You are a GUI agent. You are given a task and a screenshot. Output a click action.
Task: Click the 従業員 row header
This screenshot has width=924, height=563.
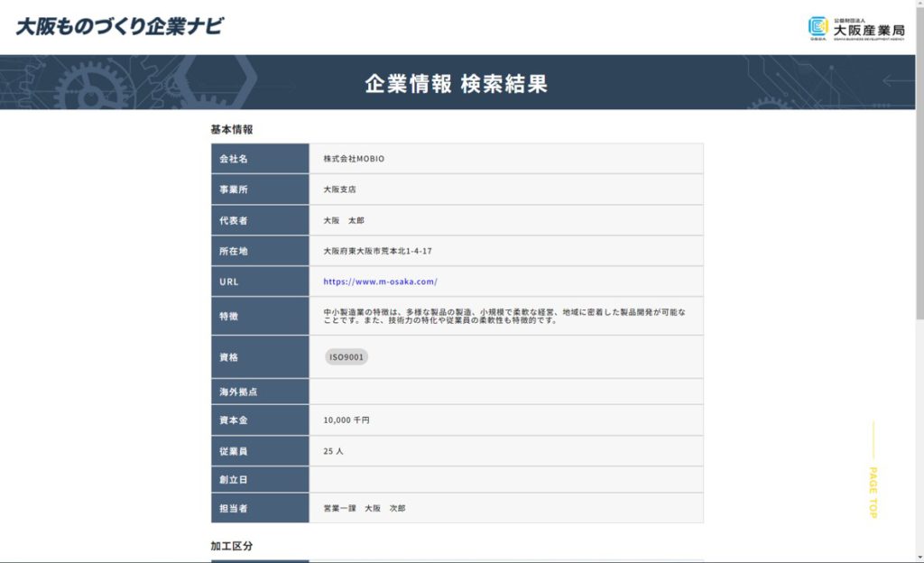coord(260,451)
